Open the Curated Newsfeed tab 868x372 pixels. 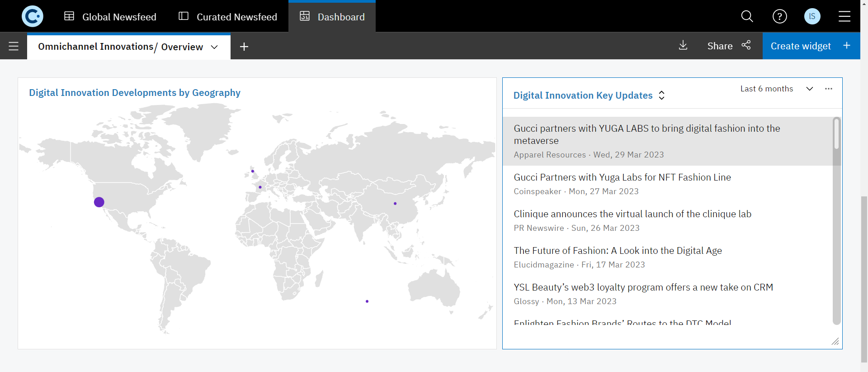click(228, 17)
